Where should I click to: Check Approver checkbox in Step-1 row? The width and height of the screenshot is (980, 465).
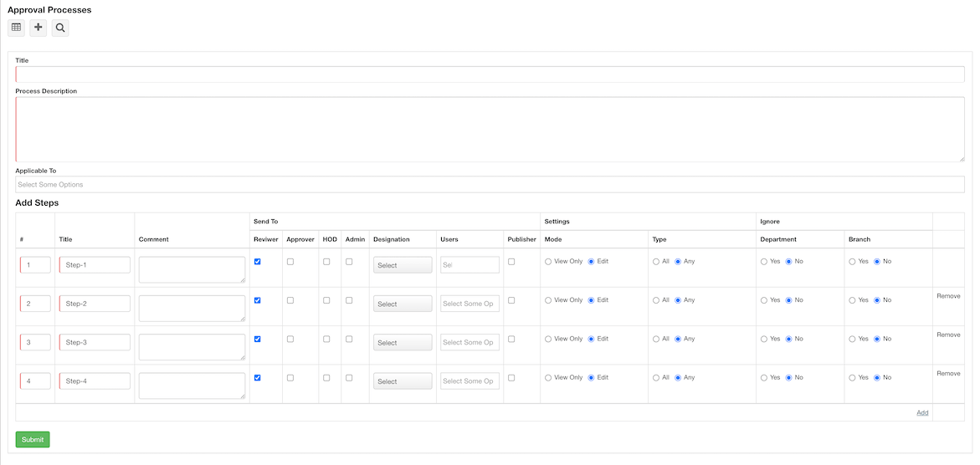pyautogui.click(x=290, y=262)
